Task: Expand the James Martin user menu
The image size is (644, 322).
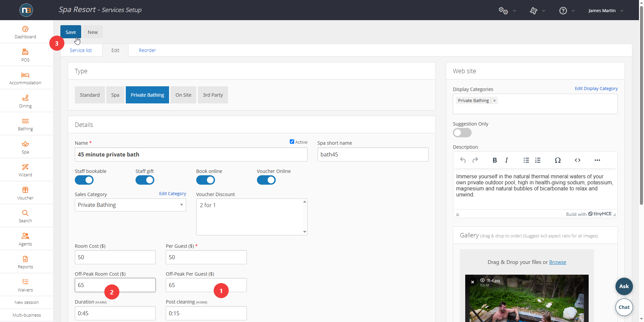Action: [606, 11]
